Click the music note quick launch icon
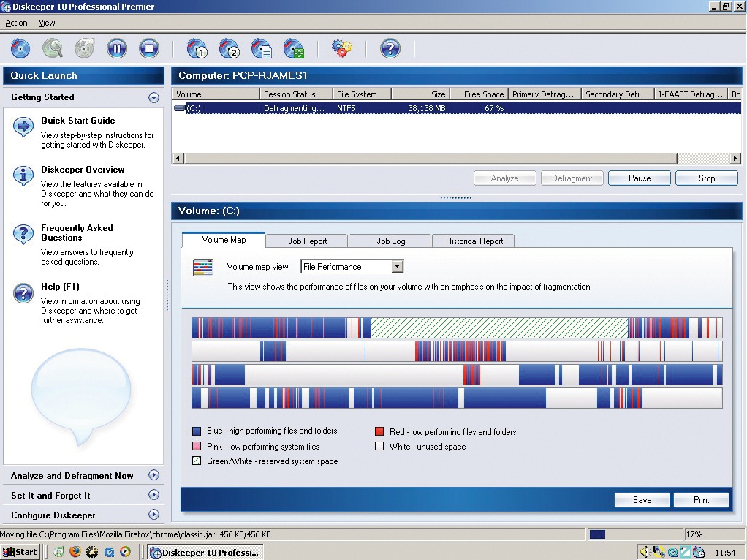Image resolution: width=747 pixels, height=560 pixels. (x=59, y=552)
